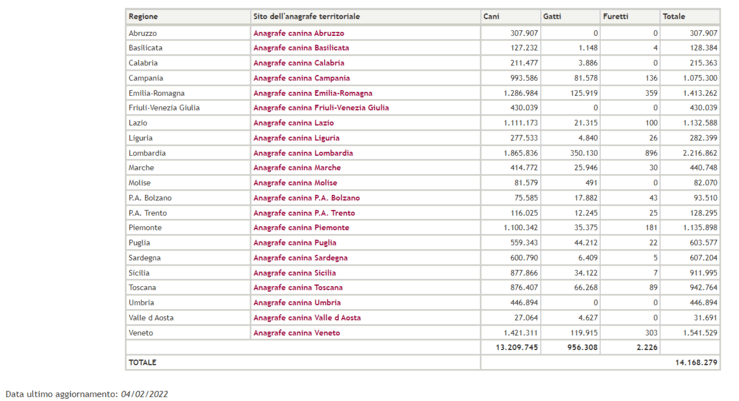The height and width of the screenshot is (401, 739).
Task: Go to Anagrafe canina Lazio
Action: [x=293, y=123]
